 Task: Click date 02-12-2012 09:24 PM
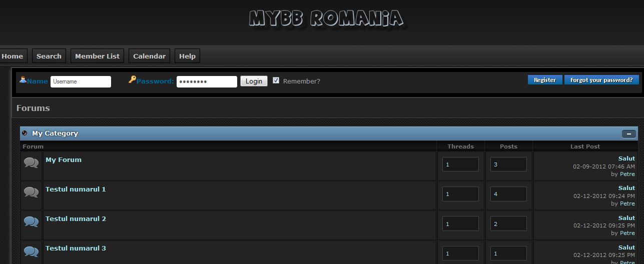(x=604, y=196)
